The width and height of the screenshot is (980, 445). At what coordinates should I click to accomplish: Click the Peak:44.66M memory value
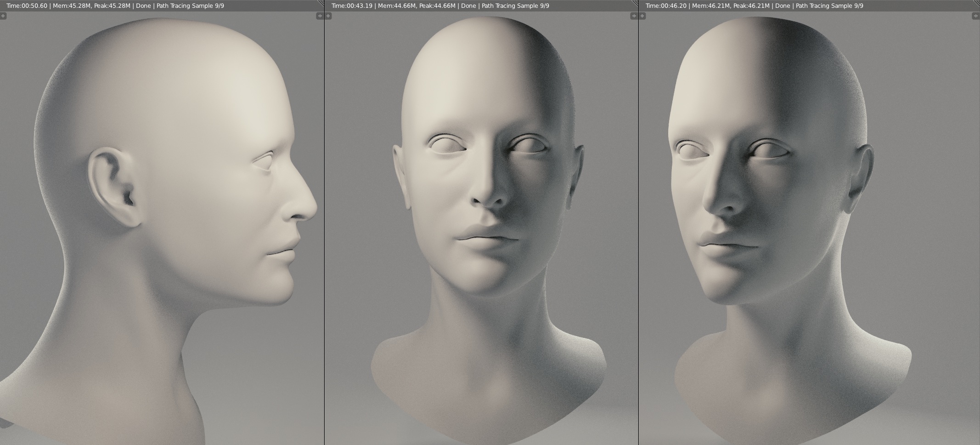pyautogui.click(x=437, y=6)
